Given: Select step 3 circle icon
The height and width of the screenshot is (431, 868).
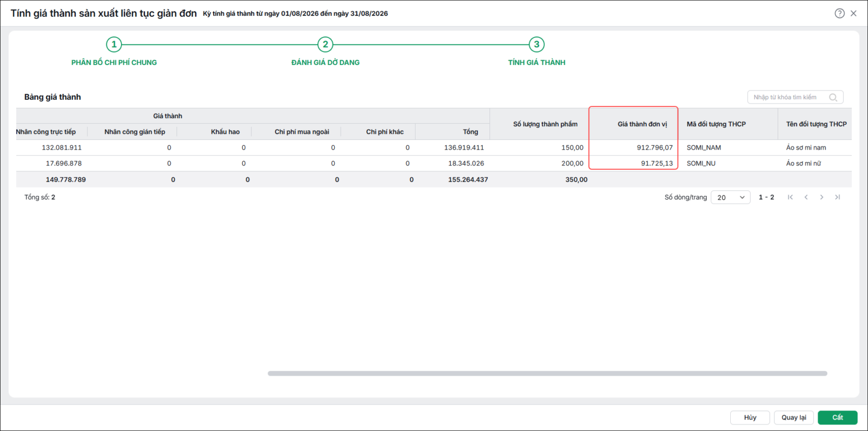Looking at the screenshot, I should tap(537, 44).
